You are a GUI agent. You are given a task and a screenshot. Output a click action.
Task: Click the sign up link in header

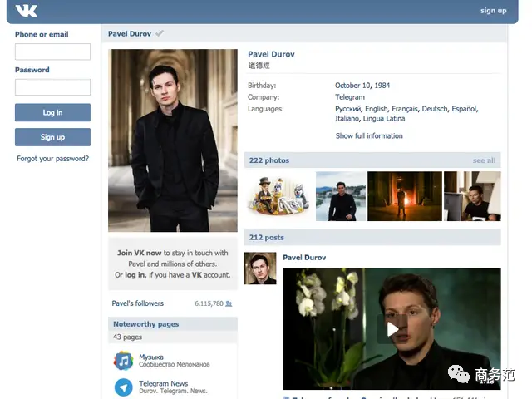[493, 11]
